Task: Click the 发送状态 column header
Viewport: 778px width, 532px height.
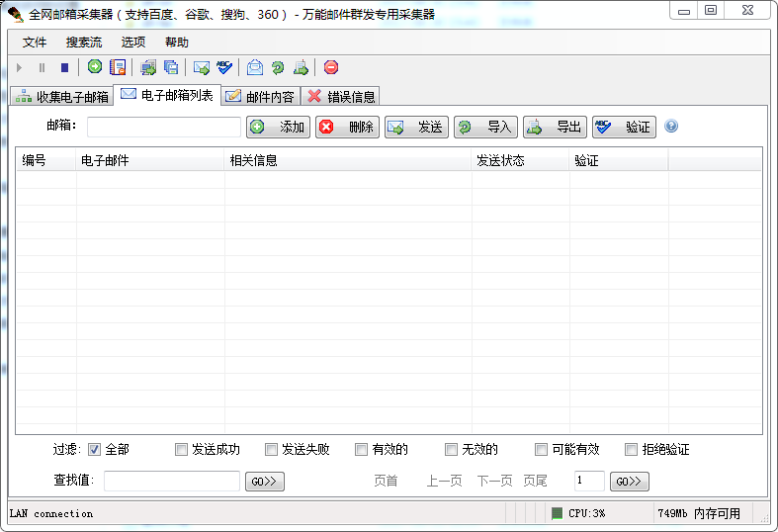Action: [x=520, y=160]
